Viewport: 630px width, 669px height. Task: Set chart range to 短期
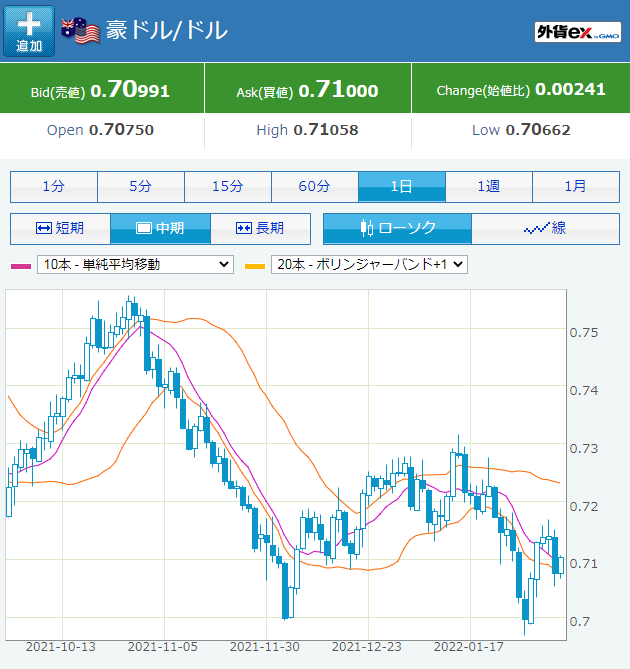click(60, 229)
